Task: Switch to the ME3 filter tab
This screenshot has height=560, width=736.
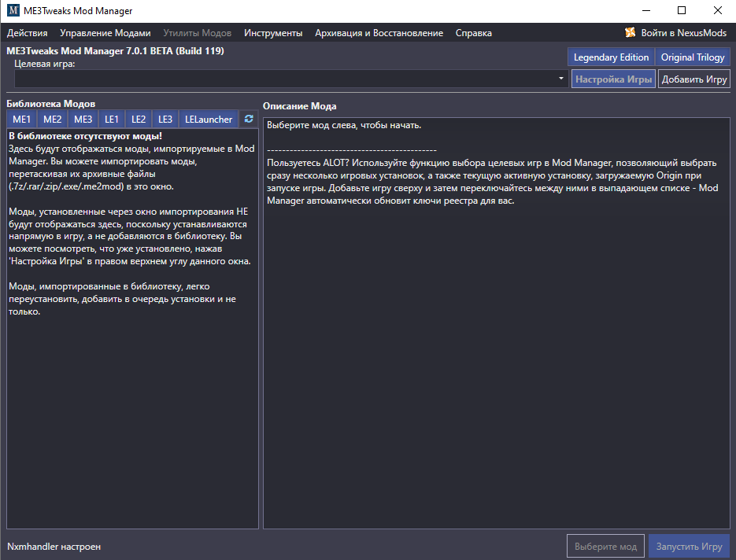Action: (x=83, y=120)
